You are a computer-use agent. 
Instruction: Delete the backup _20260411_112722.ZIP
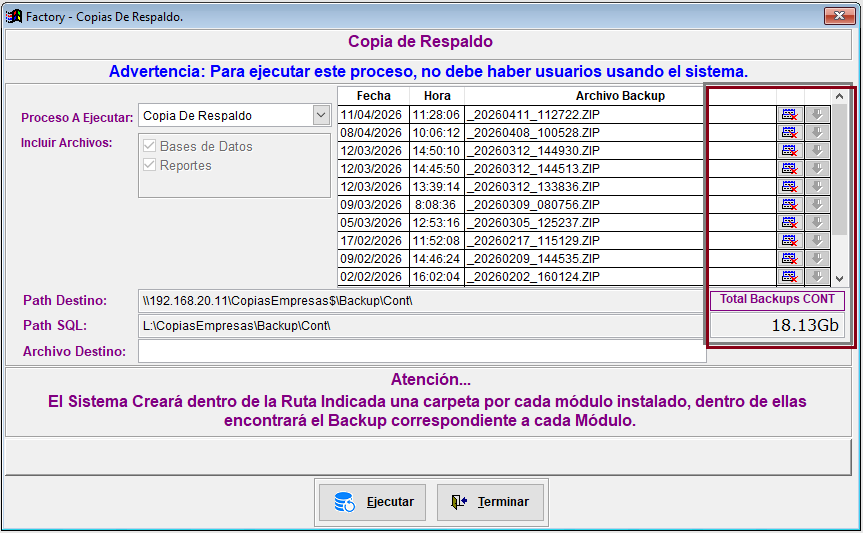790,115
